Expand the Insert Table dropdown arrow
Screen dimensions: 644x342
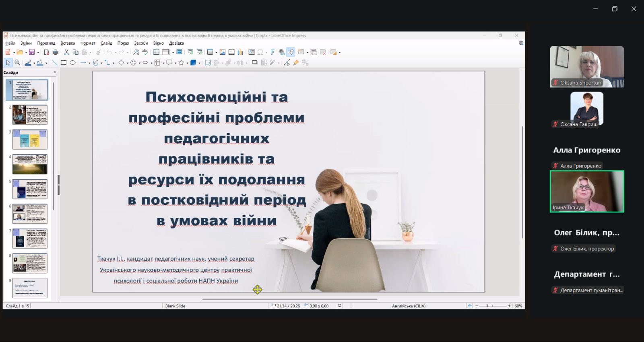(x=216, y=53)
